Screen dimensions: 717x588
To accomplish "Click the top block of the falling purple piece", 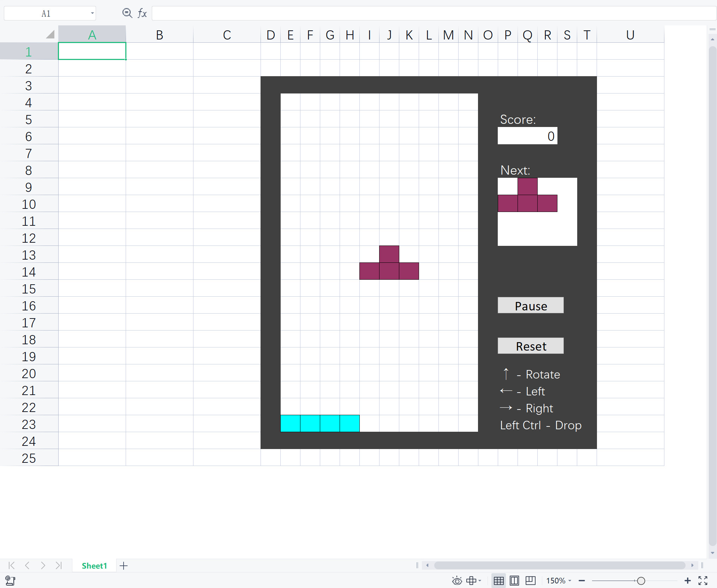I will tap(389, 254).
